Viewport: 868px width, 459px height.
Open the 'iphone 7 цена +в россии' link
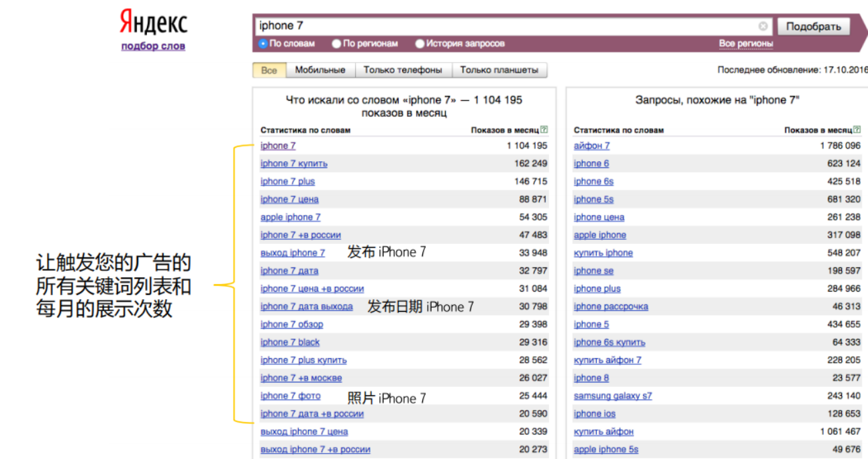tap(312, 289)
